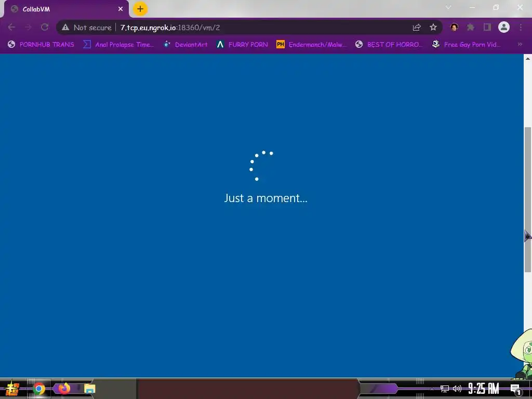Click the Not secure warning indicator
The image size is (532, 399).
pyautogui.click(x=87, y=28)
